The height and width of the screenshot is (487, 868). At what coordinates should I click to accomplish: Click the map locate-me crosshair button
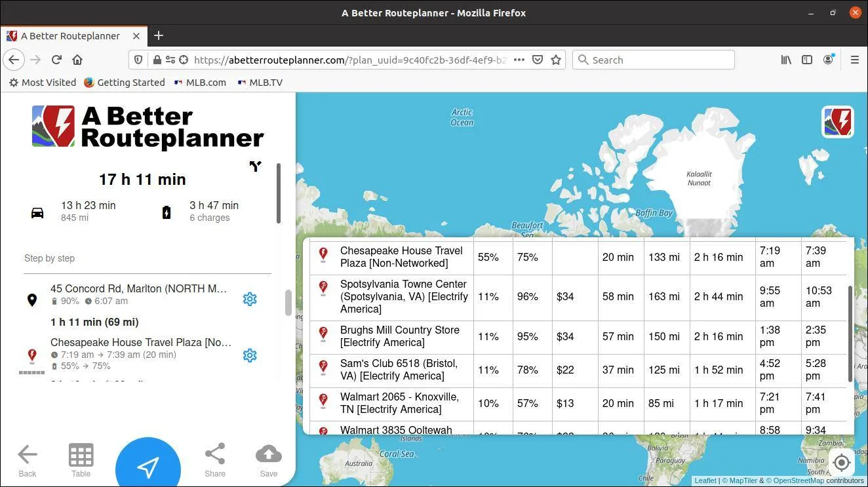point(841,463)
